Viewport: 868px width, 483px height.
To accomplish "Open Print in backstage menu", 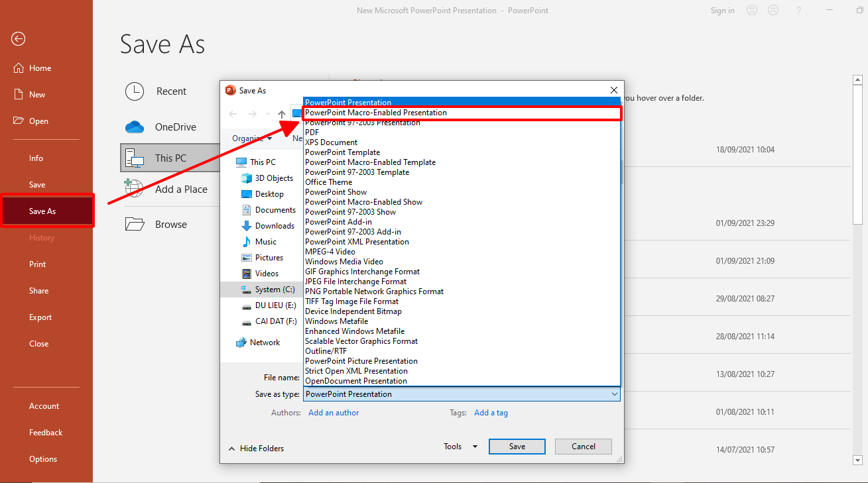I will click(x=38, y=264).
